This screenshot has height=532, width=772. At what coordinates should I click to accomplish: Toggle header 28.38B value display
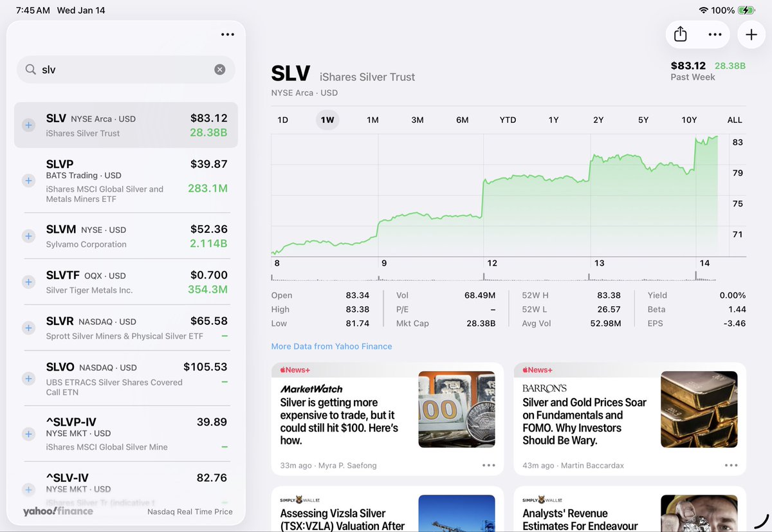pos(730,66)
